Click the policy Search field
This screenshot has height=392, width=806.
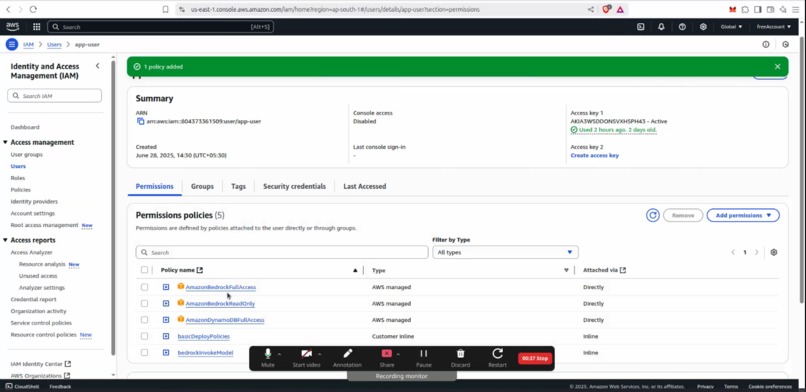coord(282,252)
